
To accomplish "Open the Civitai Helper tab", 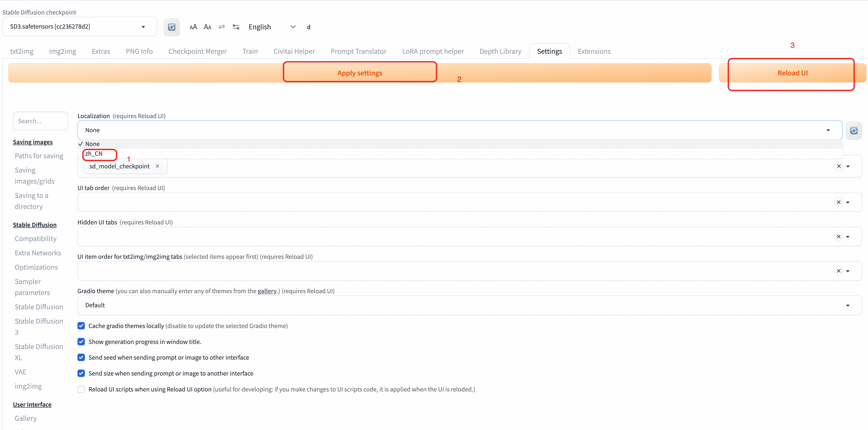I will pos(294,51).
